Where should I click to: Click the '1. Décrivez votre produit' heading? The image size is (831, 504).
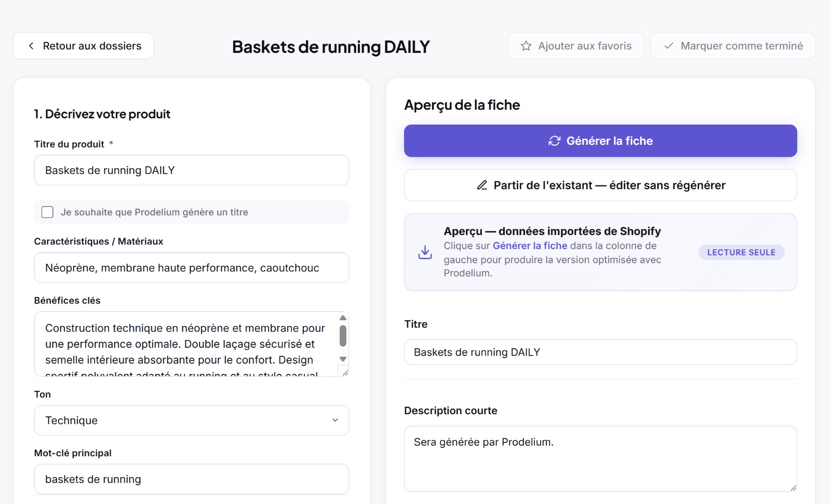[102, 114]
